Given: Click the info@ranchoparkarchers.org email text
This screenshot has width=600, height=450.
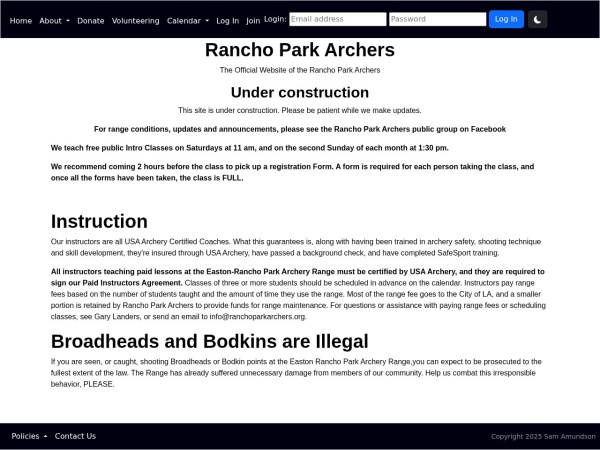Looking at the screenshot, I should pos(257,317).
